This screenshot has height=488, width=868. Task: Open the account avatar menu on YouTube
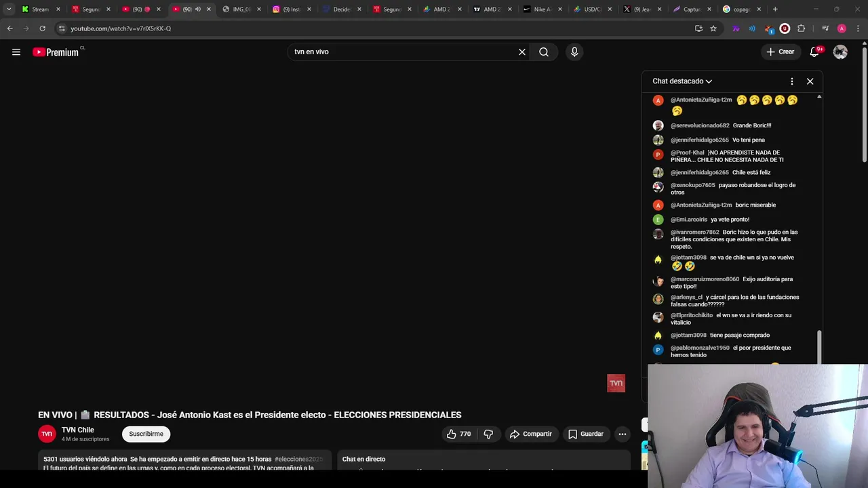click(x=840, y=52)
